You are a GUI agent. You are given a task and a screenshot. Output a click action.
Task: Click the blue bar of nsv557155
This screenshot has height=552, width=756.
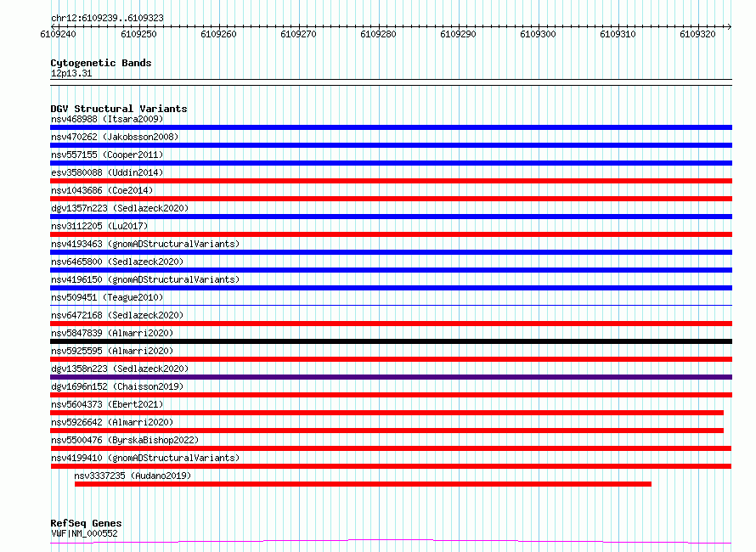[391, 163]
